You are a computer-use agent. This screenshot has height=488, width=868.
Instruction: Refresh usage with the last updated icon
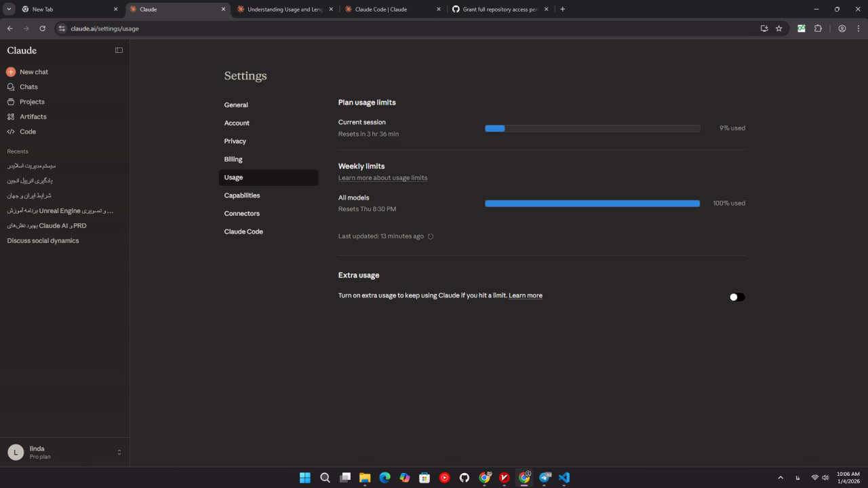click(431, 237)
